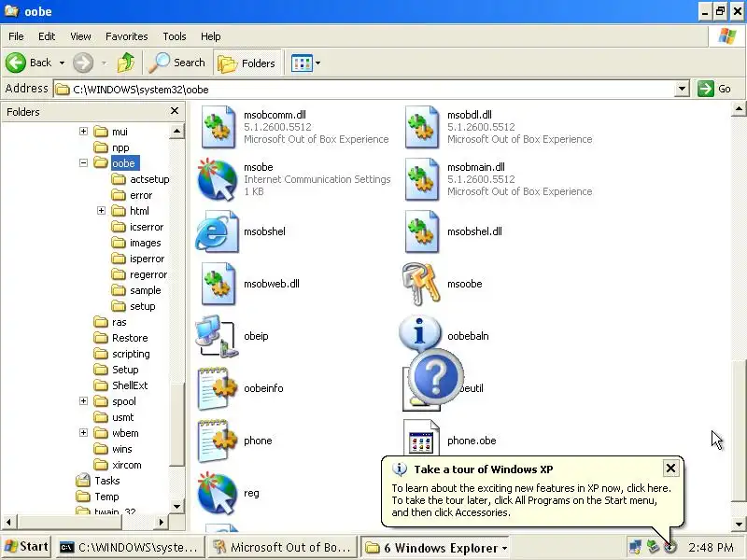Select the msobshel Internet Explorer document icon

click(218, 231)
